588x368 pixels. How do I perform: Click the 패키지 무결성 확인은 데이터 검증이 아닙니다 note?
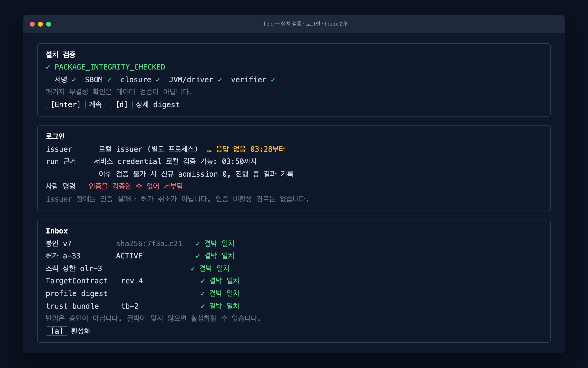(x=119, y=92)
